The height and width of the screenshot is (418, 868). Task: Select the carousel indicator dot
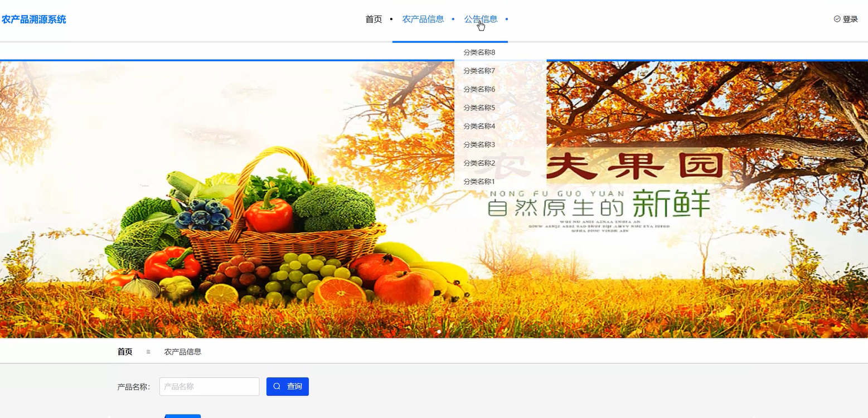point(439,332)
